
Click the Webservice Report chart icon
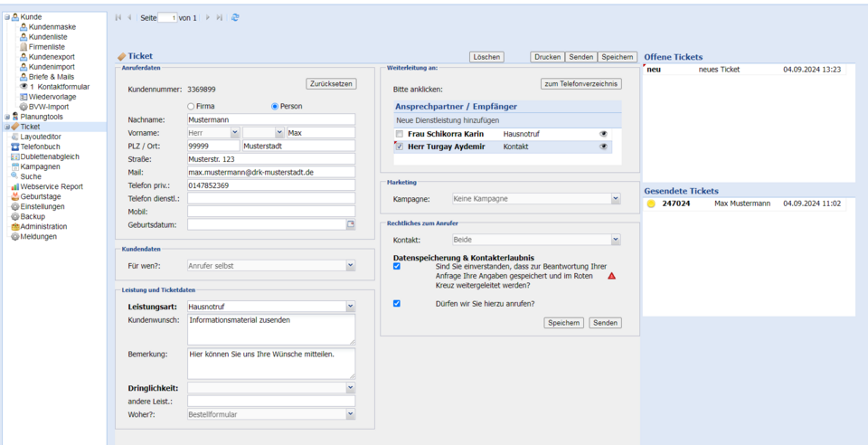(x=15, y=186)
